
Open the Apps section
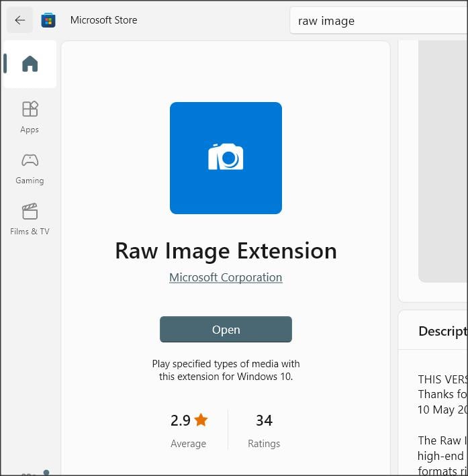pos(30,117)
